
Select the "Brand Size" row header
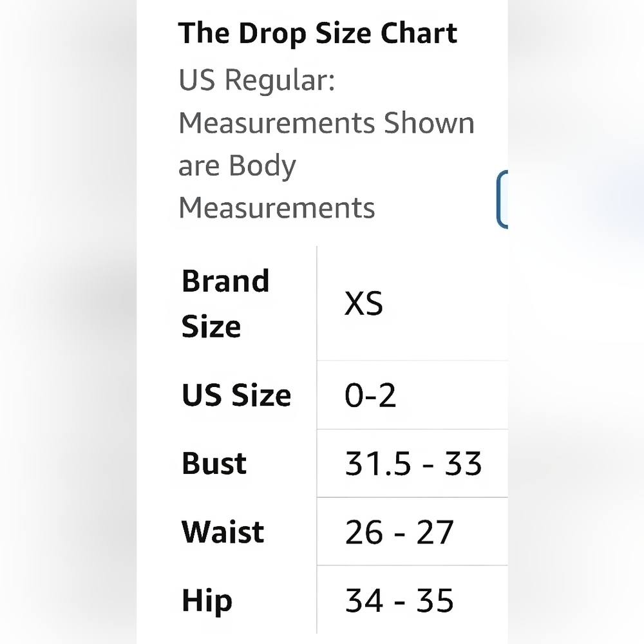pos(225,303)
